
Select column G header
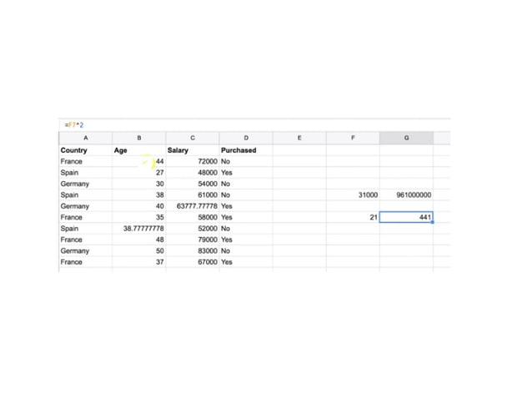tap(406, 138)
